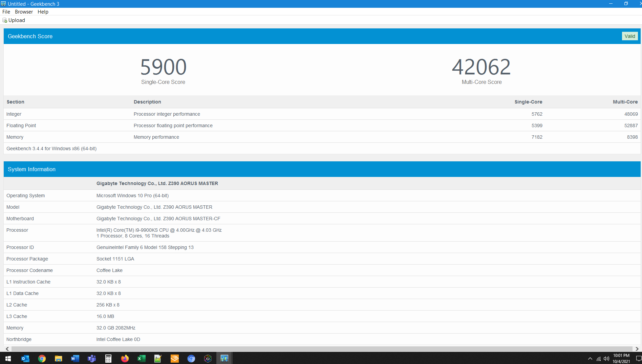
Task: Open the volume tray icon
Action: click(606, 359)
